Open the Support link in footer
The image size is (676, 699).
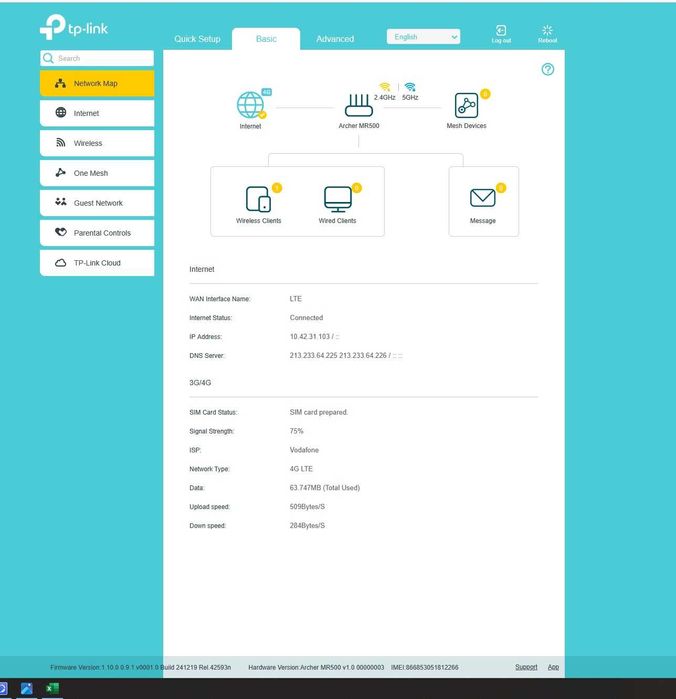[x=526, y=667]
